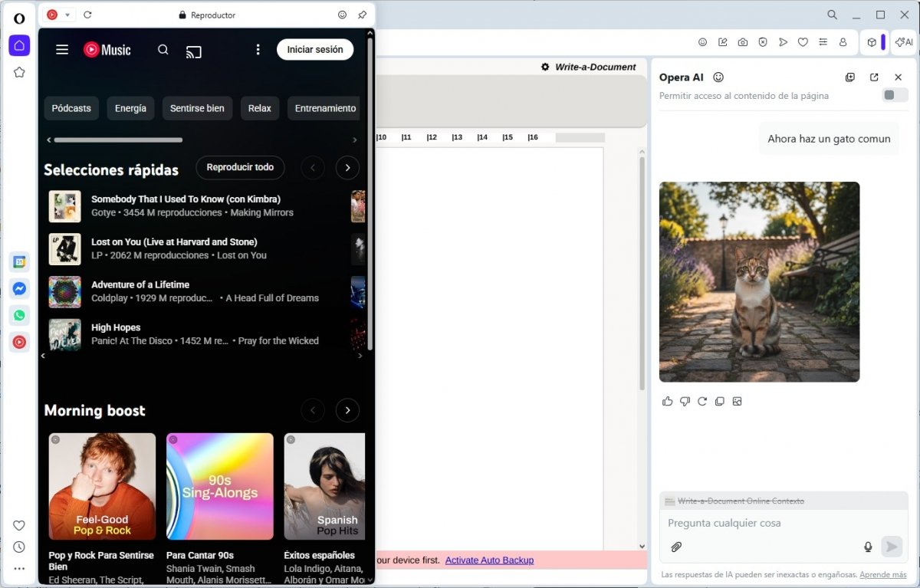Click the Morning boost forward arrow
The height and width of the screenshot is (588, 920).
pos(347,410)
